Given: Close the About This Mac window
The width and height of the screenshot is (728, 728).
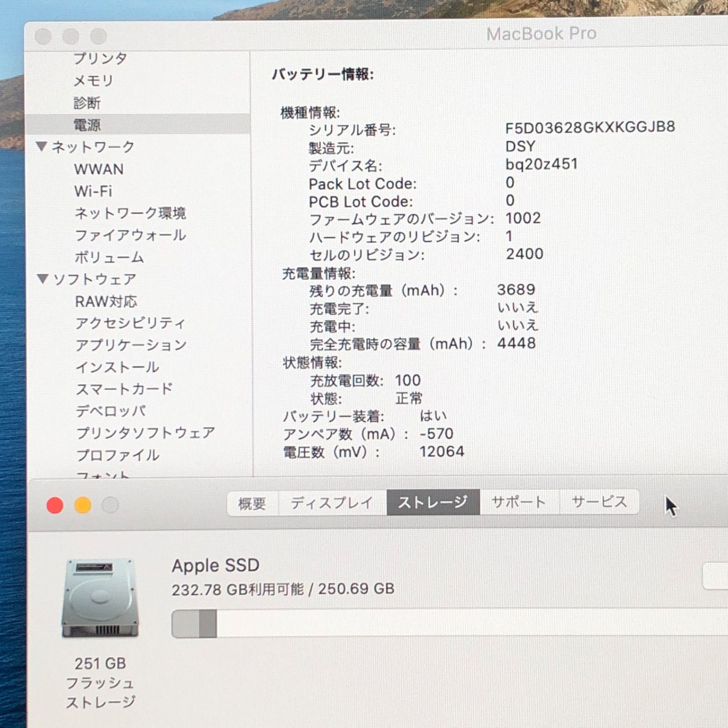Looking at the screenshot, I should [55, 505].
